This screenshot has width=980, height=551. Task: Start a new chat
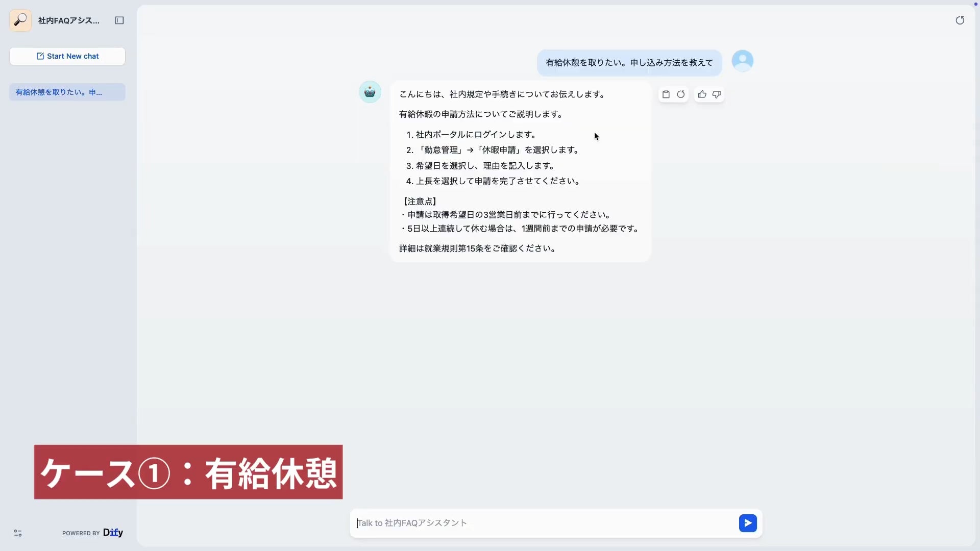[x=67, y=56]
